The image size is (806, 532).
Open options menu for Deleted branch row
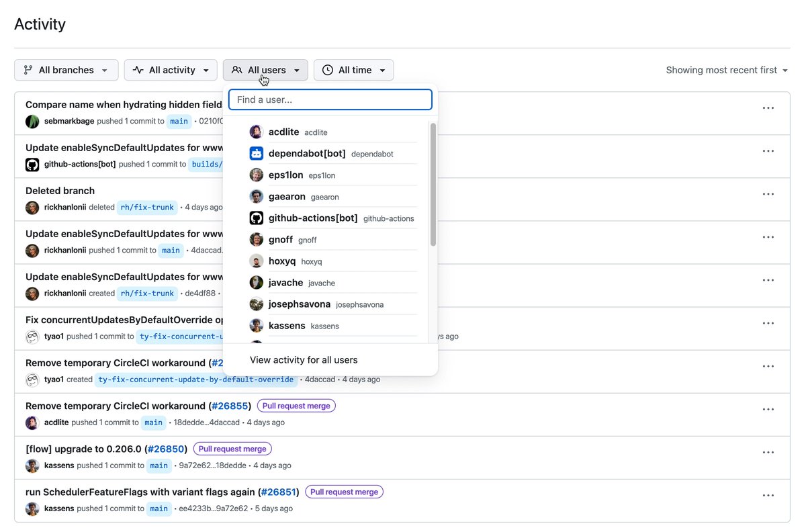click(768, 194)
